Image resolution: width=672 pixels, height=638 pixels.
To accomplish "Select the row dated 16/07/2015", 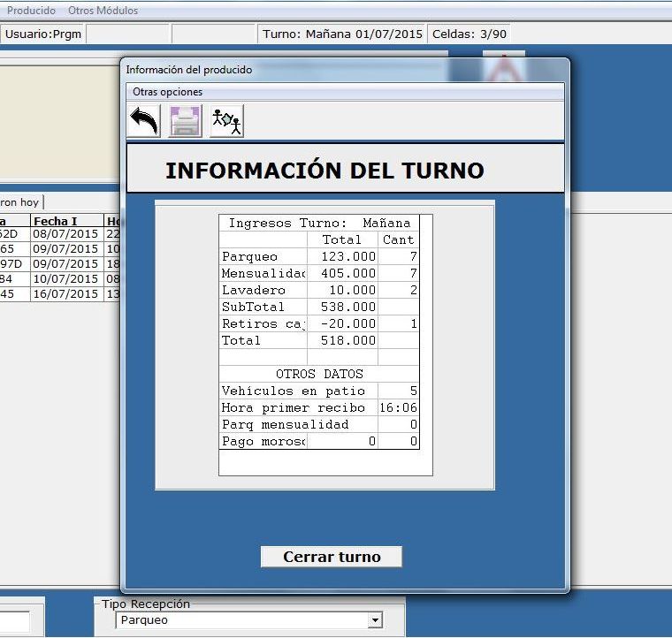I will [x=65, y=295].
